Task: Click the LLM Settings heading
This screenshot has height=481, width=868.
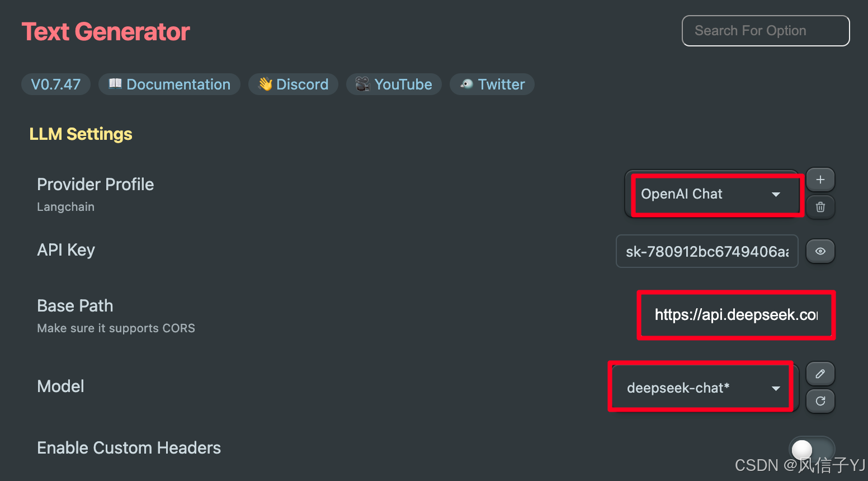Action: point(81,134)
